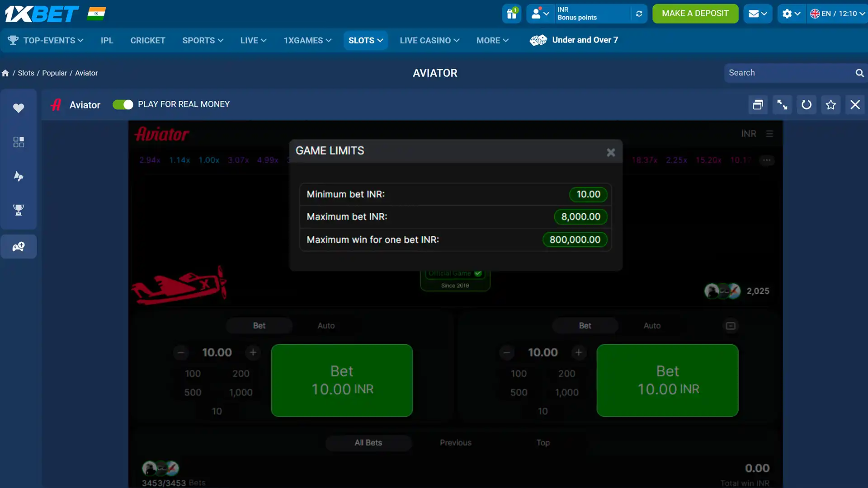
Task: Select the game categories grid icon
Action: [x=19, y=142]
